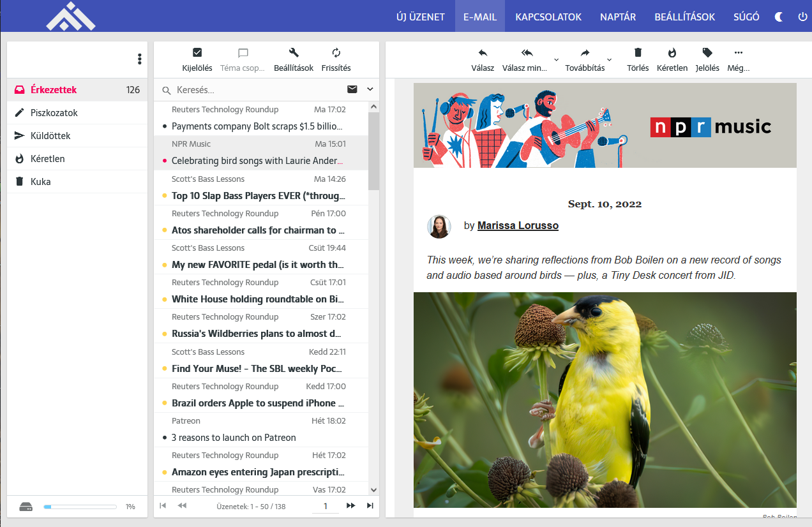Click the message list scrollbar thumb
Screen dimensions: 812x527
373,151
